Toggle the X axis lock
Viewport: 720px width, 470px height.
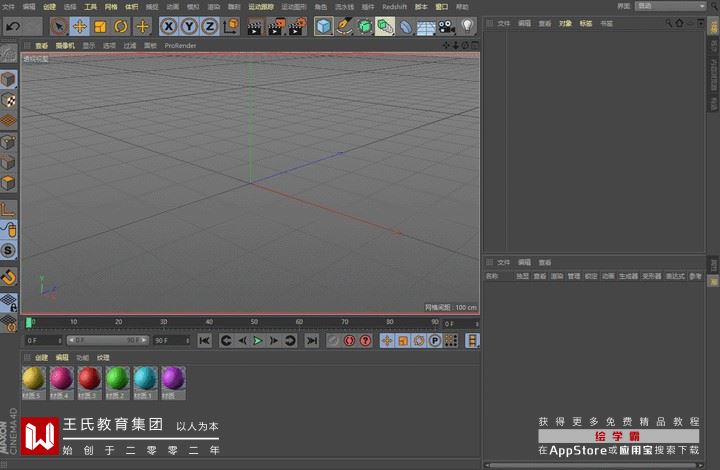[x=169, y=26]
